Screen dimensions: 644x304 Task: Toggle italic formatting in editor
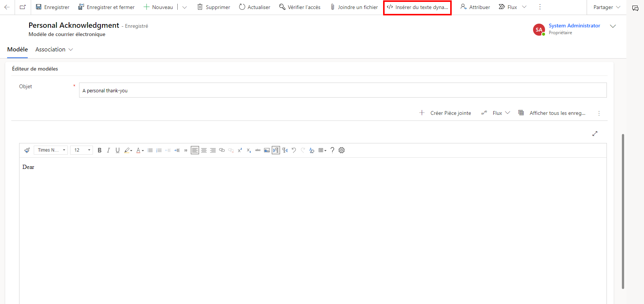(109, 150)
